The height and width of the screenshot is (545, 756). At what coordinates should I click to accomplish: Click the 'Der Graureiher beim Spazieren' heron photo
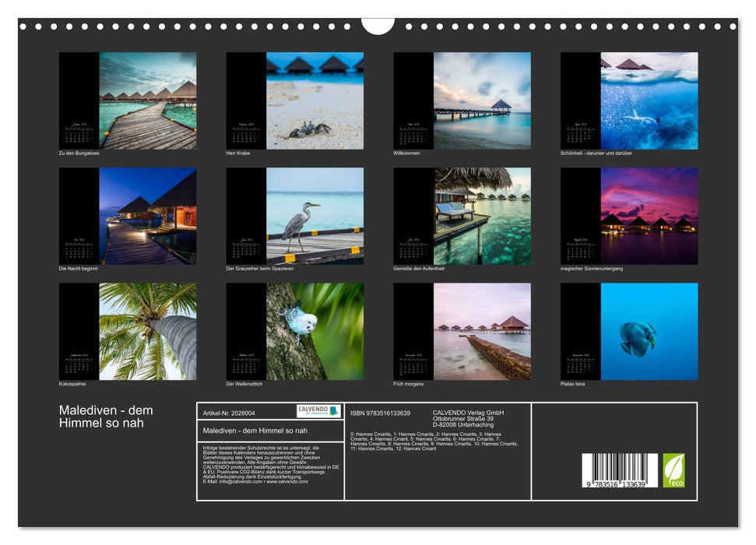(315, 216)
